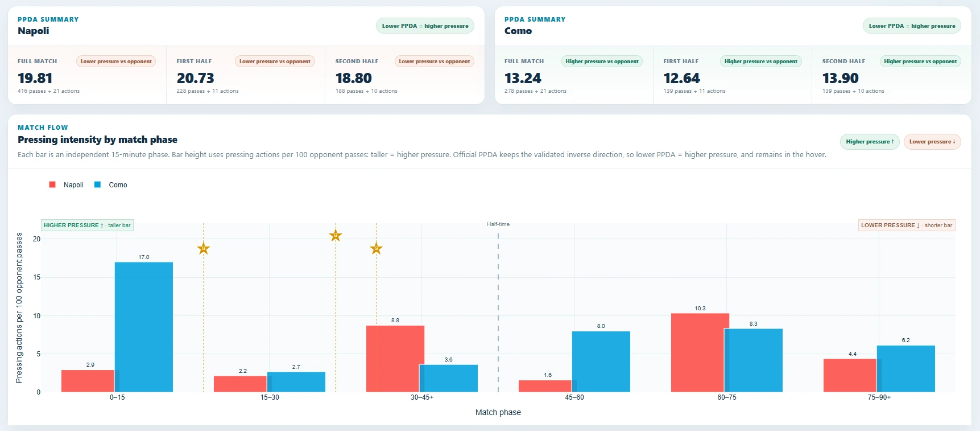Click the Half-time marker label
This screenshot has height=431, width=980.
coord(498,224)
